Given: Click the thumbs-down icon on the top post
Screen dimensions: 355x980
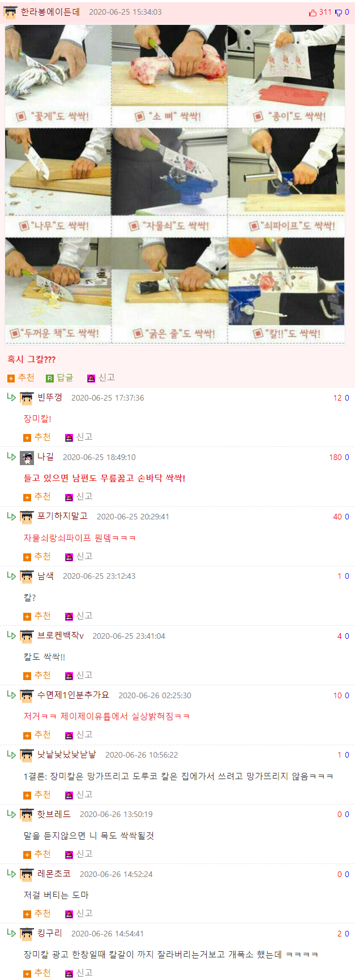Looking at the screenshot, I should point(339,12).
